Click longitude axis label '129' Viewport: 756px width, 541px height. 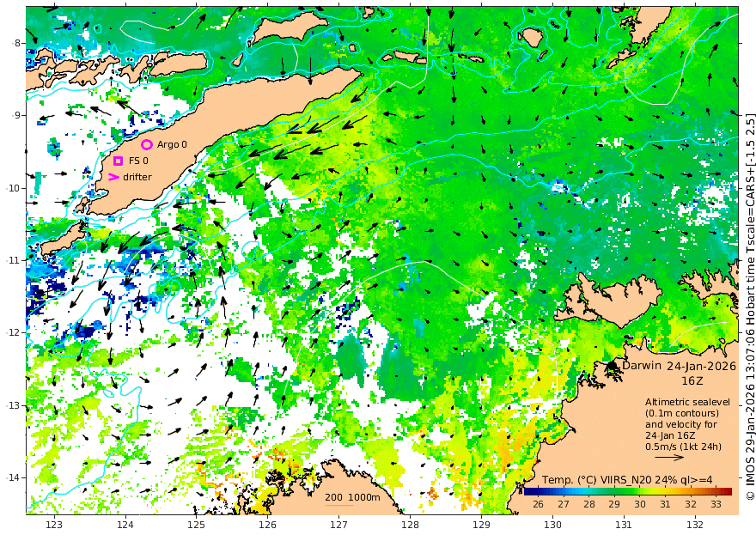point(481,525)
